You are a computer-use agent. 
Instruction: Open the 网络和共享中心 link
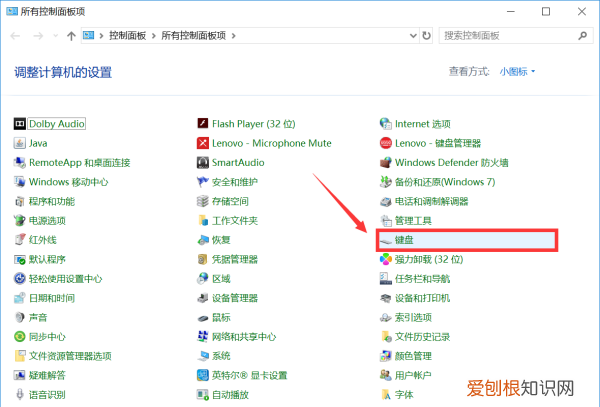(244, 337)
